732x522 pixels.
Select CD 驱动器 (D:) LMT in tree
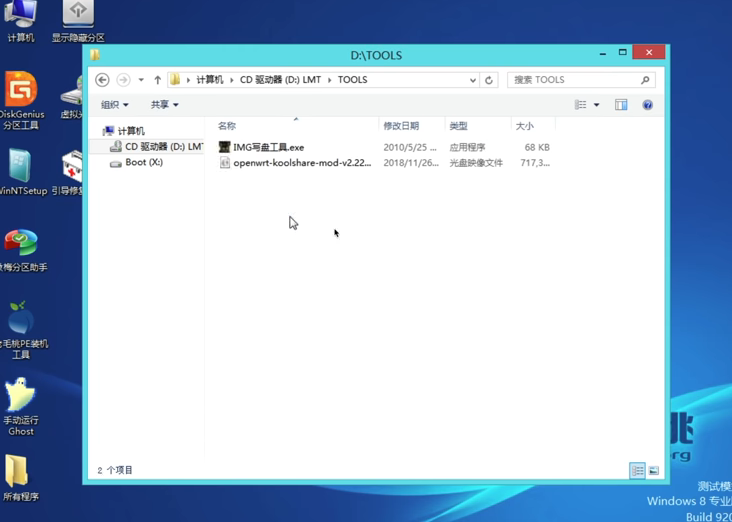point(156,147)
